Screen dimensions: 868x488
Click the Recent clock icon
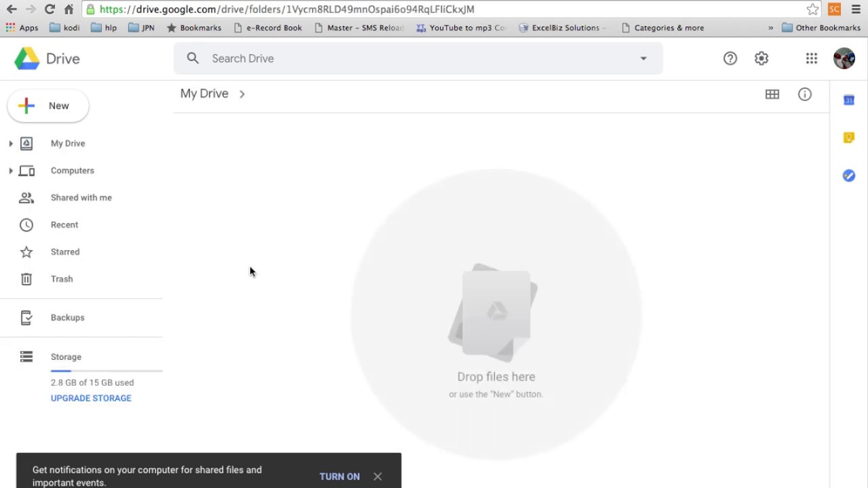tap(26, 225)
